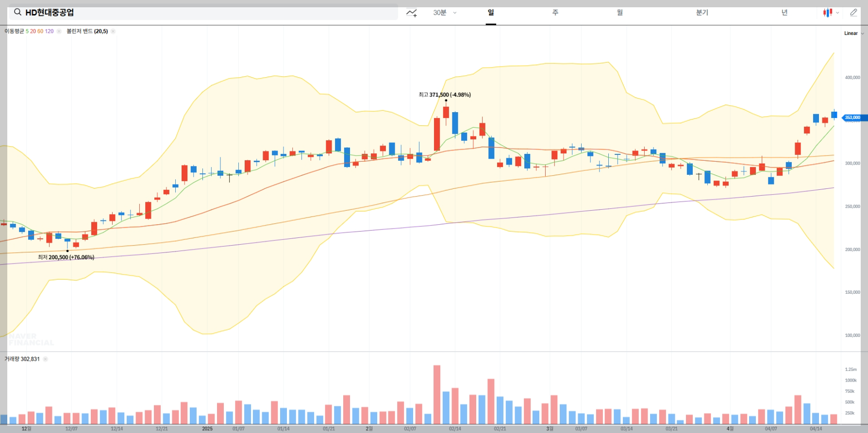The width and height of the screenshot is (868, 433).
Task: Click the 02/14 date axis label
Action: tap(455, 429)
